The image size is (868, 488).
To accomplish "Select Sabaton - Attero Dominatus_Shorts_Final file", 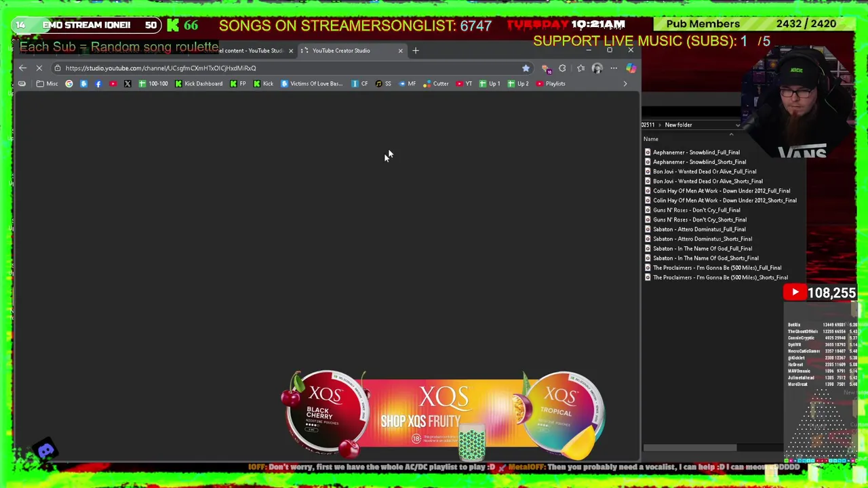I will pyautogui.click(x=698, y=239).
